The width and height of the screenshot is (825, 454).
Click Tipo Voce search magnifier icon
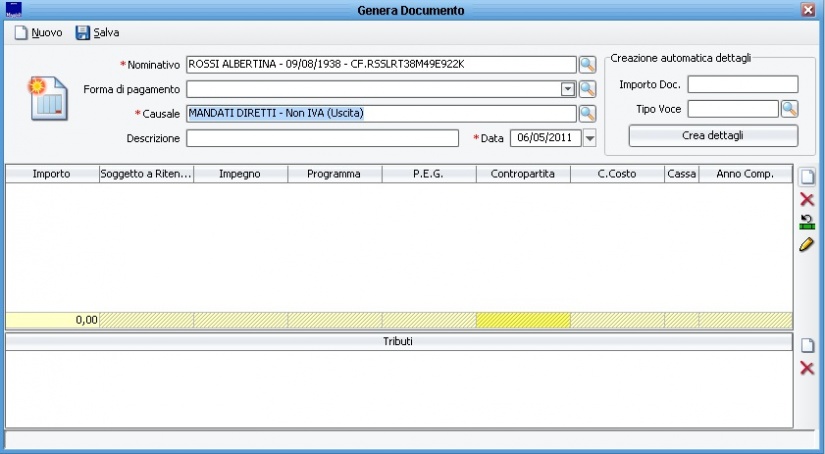789,108
